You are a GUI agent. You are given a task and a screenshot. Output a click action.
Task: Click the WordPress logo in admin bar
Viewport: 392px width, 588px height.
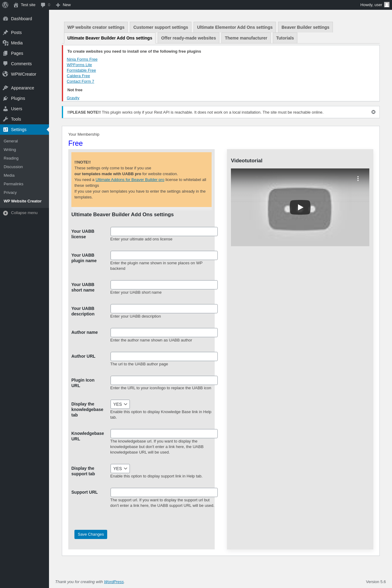click(x=5, y=5)
